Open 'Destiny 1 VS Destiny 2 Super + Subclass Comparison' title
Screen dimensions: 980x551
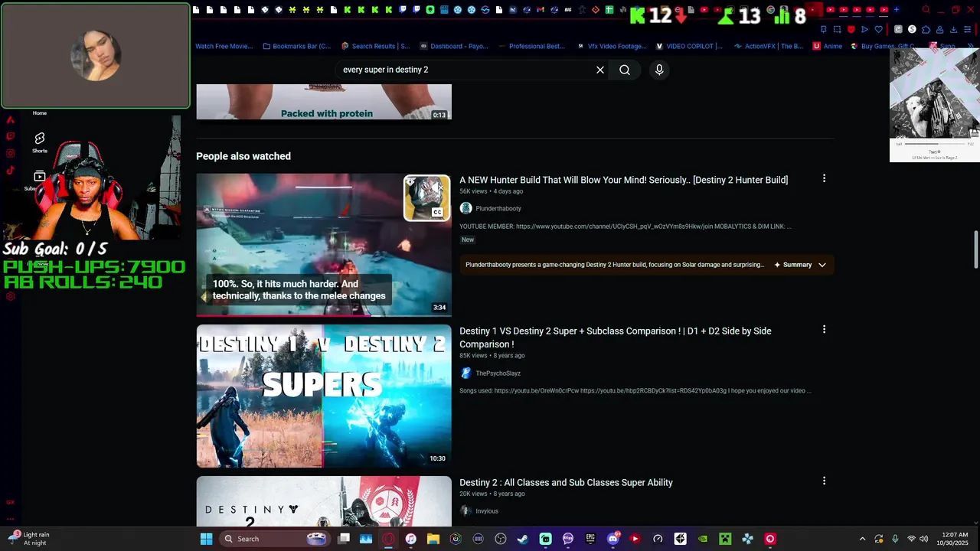pyautogui.click(x=615, y=337)
